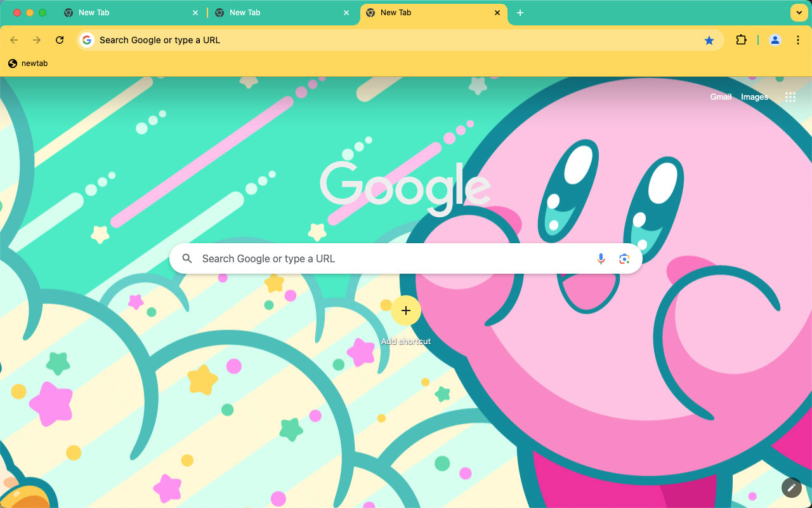
Task: Focus the page search box
Action: [406, 258]
